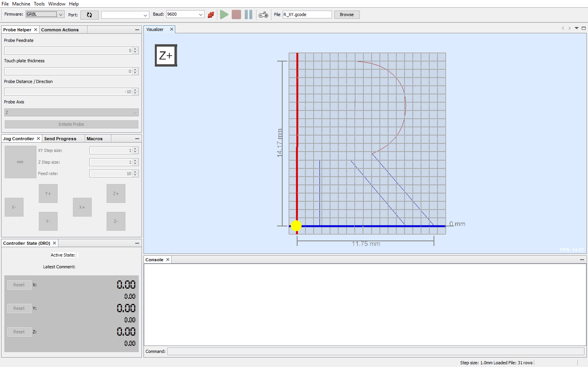Decrease Z Step size
This screenshot has height=367, width=588.
tap(135, 164)
